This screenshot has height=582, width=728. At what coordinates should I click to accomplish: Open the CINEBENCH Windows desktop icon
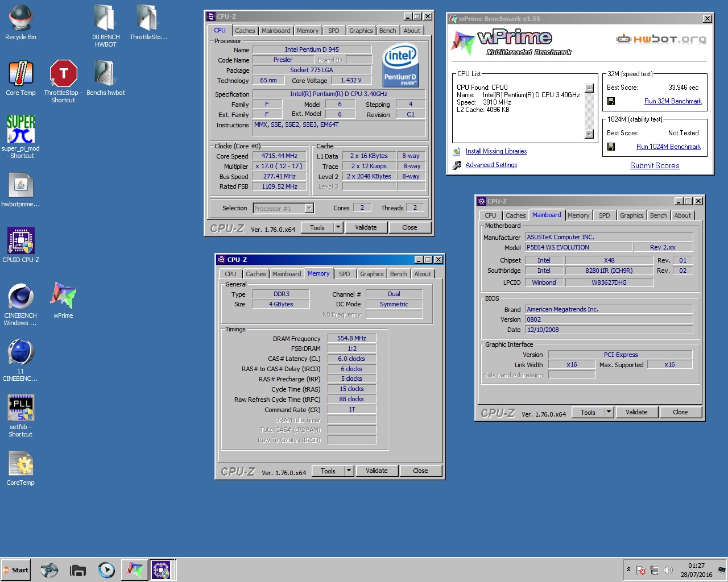tap(20, 297)
